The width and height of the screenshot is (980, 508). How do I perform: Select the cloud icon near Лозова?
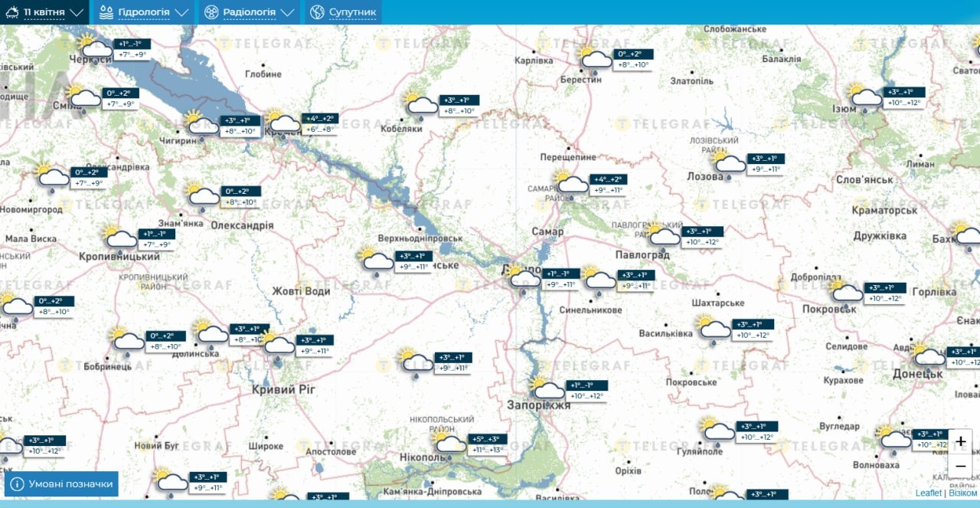729,163
